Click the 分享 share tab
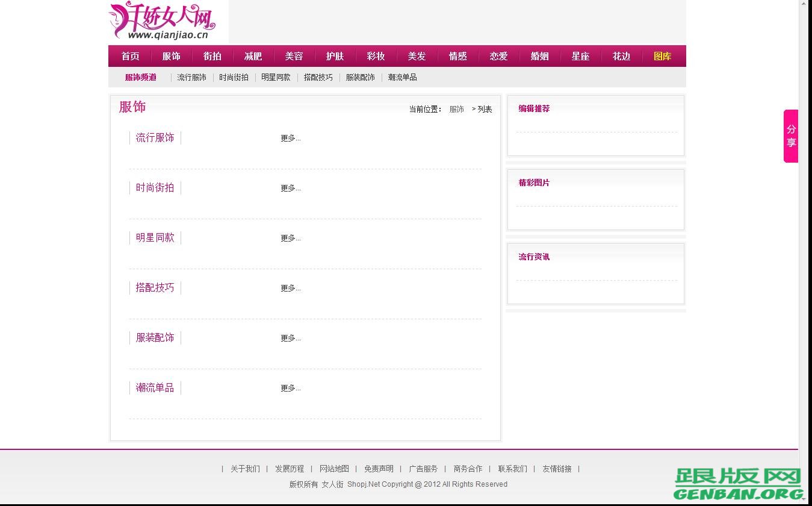The width and height of the screenshot is (812, 506). pos(790,136)
